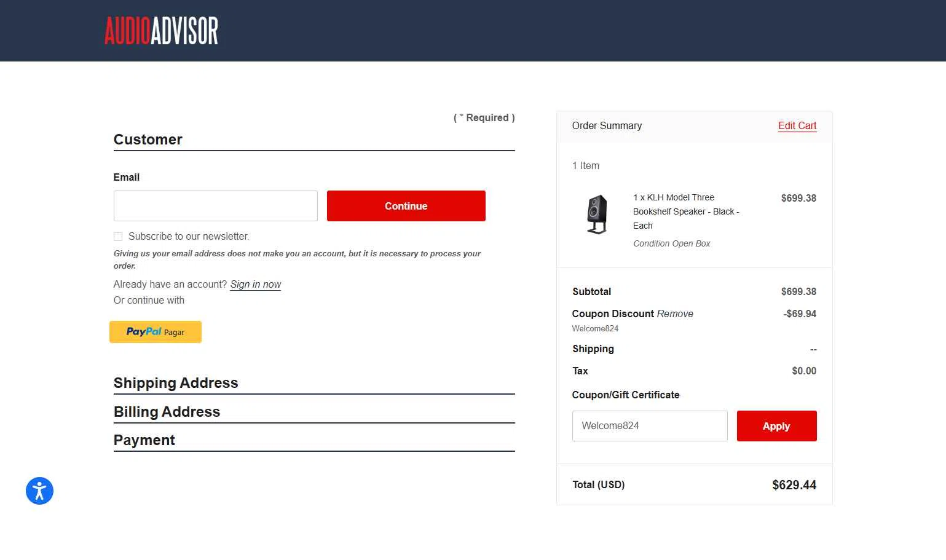This screenshot has height=560, width=946.
Task: Open the accessibility widget icon
Action: point(39,491)
